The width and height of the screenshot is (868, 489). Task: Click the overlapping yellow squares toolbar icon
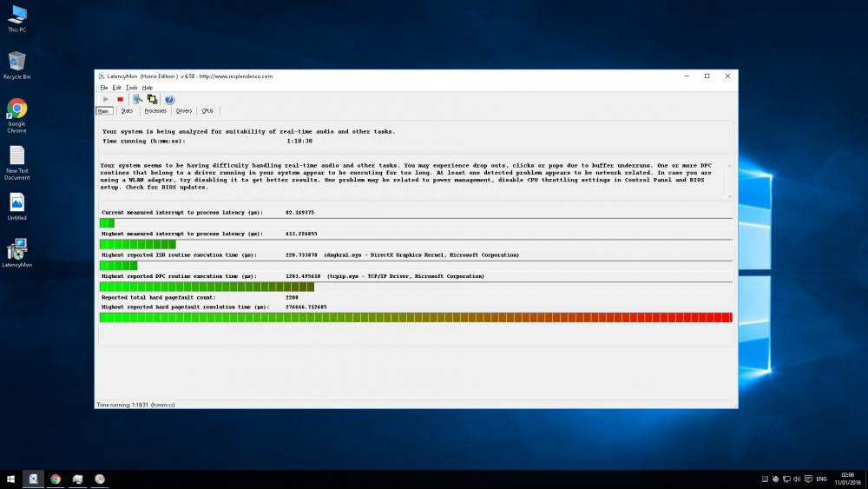tap(152, 99)
